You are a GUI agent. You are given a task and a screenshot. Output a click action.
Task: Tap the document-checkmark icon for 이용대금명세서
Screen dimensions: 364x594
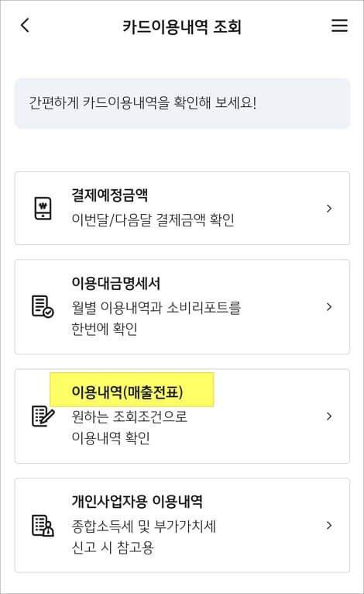43,306
